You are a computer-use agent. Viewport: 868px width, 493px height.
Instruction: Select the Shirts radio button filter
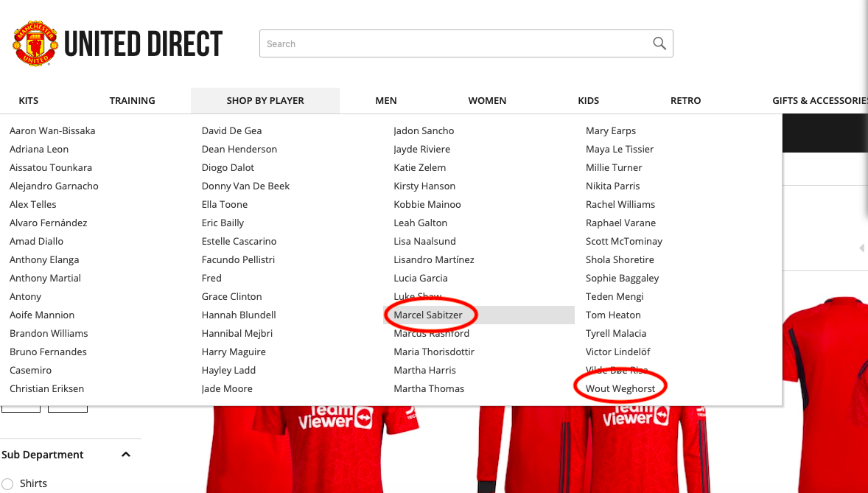(x=7, y=483)
